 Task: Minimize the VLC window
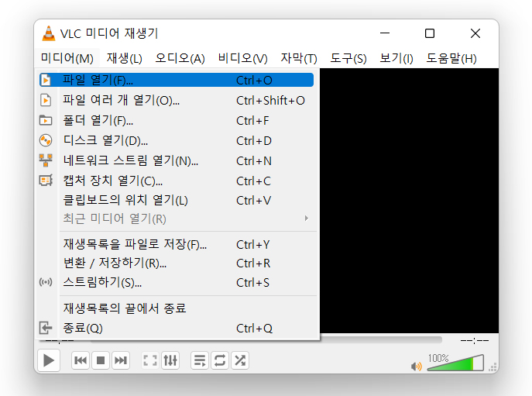(x=385, y=33)
